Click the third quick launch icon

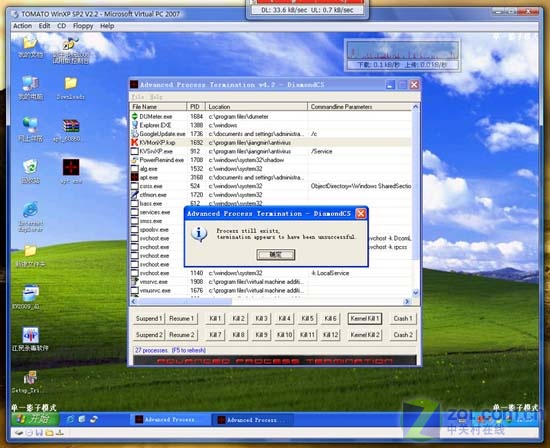pos(93,419)
